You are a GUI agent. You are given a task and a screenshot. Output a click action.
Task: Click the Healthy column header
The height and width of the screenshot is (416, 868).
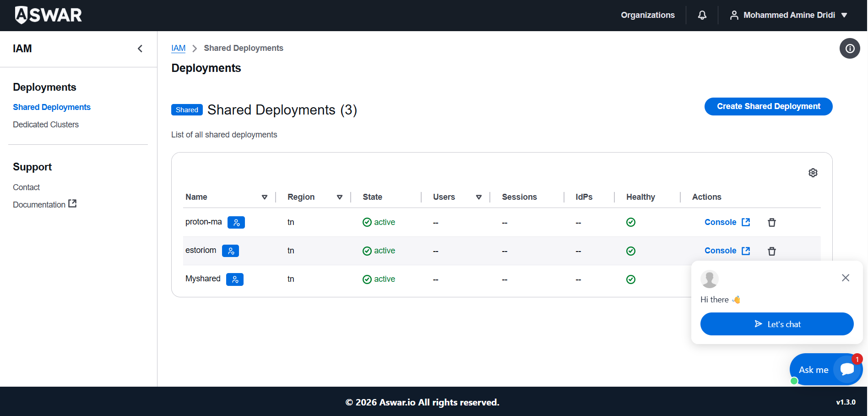point(640,197)
